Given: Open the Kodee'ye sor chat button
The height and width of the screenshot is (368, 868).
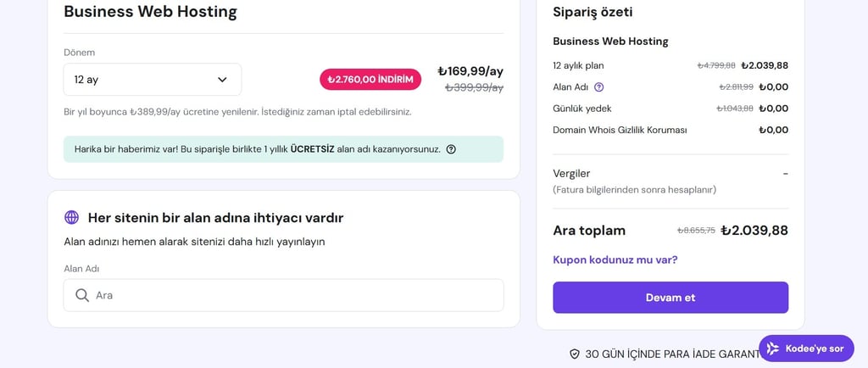Looking at the screenshot, I should click(x=806, y=348).
